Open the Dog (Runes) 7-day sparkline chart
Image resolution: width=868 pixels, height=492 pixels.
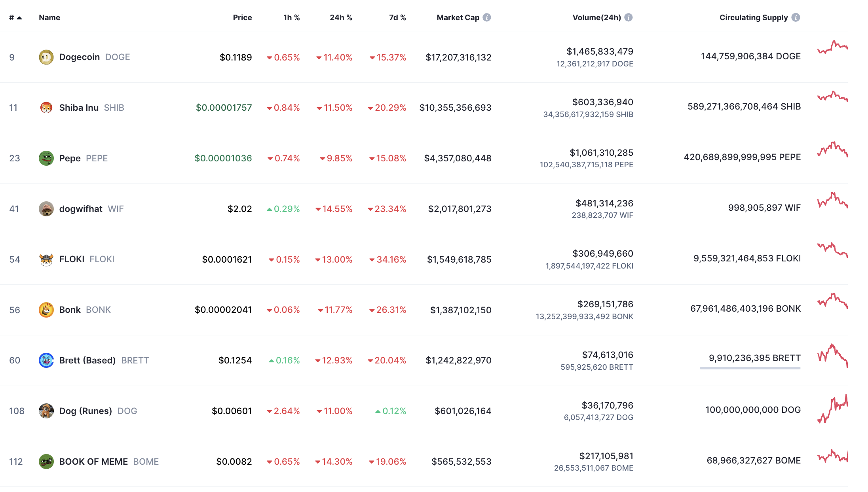click(x=833, y=409)
